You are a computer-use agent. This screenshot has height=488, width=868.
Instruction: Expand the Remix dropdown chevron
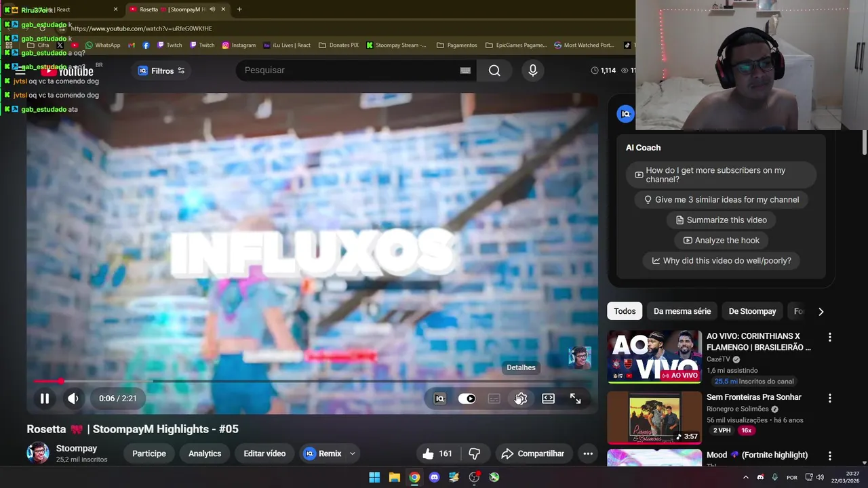click(353, 453)
